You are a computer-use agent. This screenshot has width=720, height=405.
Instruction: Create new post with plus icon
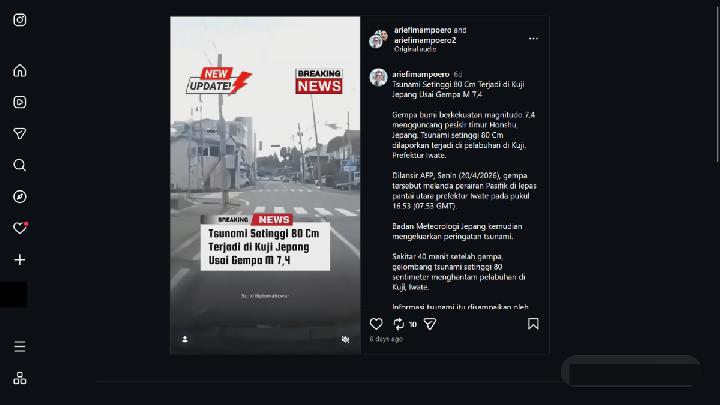[x=20, y=259]
